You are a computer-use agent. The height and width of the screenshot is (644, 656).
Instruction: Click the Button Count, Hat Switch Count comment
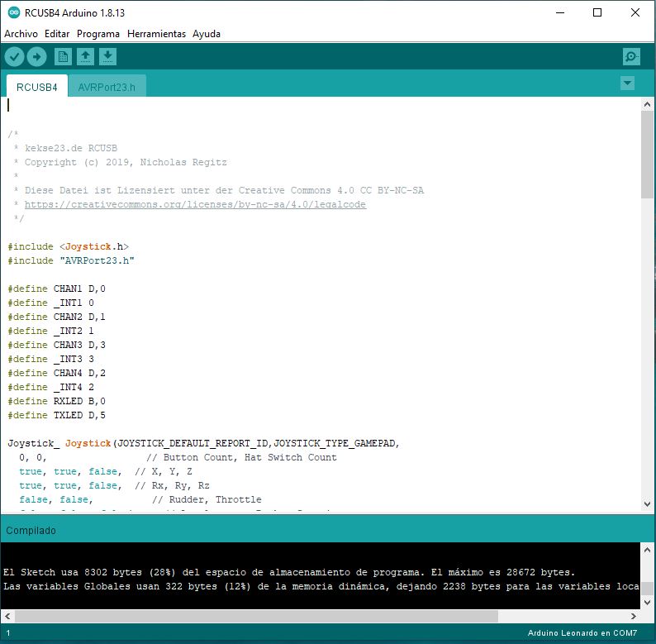click(x=242, y=457)
